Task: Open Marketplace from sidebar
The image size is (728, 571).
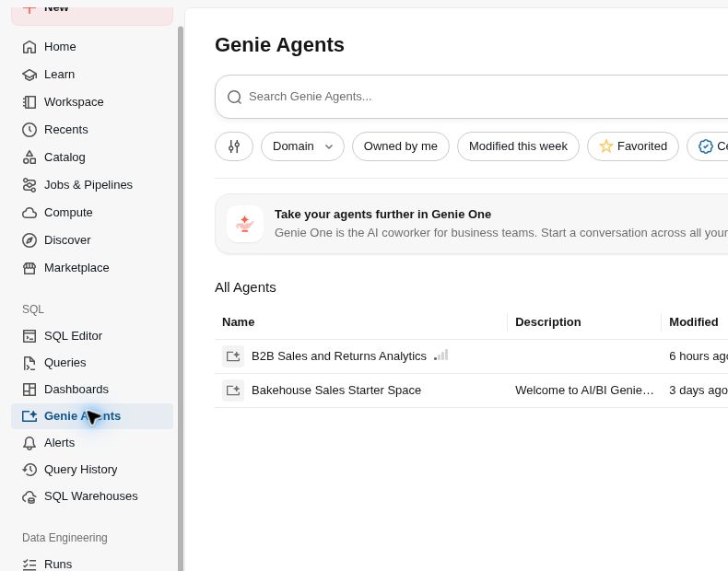Action: pos(92,268)
